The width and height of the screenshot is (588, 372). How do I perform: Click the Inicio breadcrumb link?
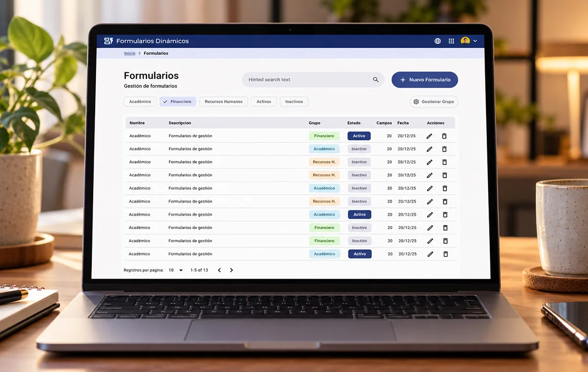pyautogui.click(x=129, y=53)
